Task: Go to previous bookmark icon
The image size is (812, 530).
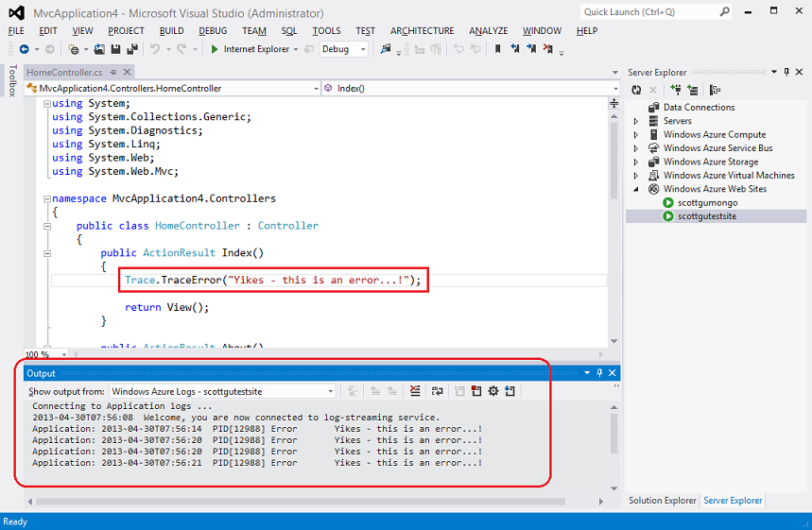Action: click(515, 49)
